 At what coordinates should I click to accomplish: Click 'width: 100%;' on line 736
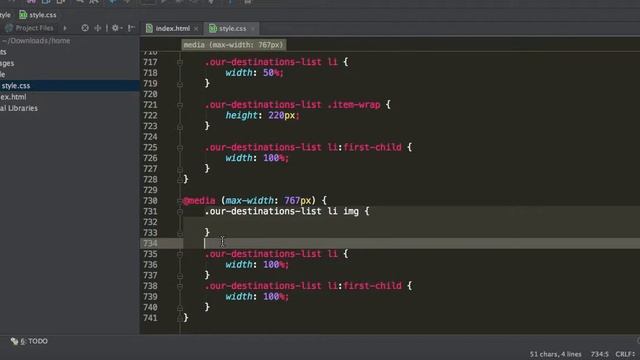257,264
